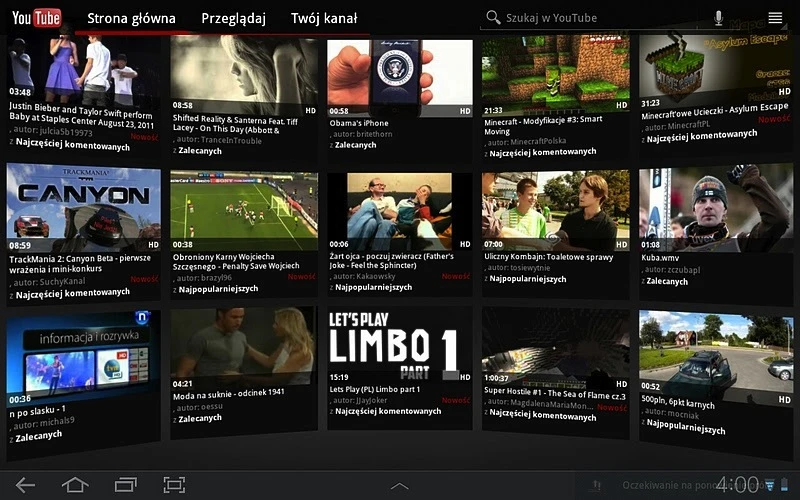Tap the YouTube logo
Image resolution: width=800 pixels, height=500 pixels.
point(36,18)
